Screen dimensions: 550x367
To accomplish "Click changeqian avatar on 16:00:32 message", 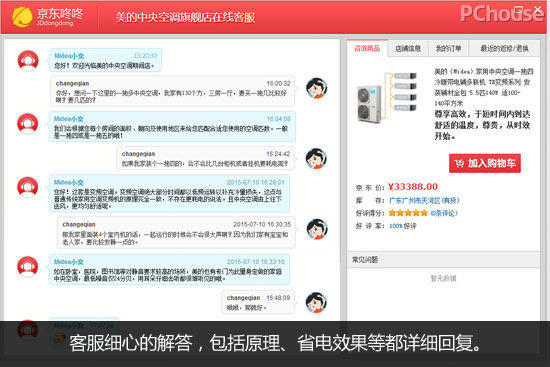I will 316,88.
